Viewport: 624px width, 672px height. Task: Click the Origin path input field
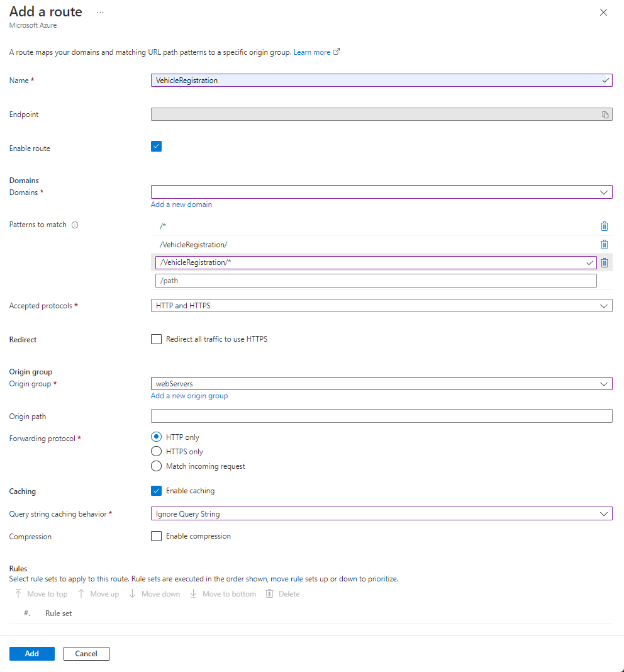pos(381,416)
